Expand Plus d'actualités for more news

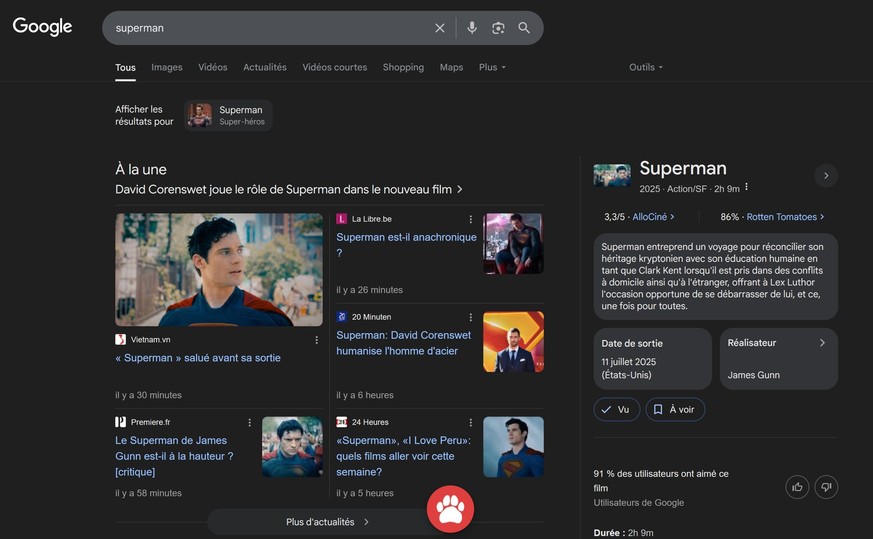pyautogui.click(x=327, y=522)
